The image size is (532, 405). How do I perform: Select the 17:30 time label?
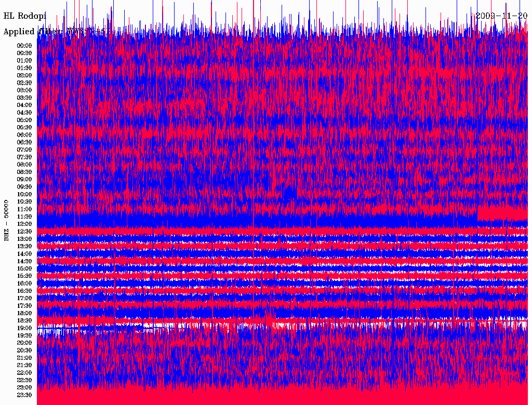tap(24, 306)
